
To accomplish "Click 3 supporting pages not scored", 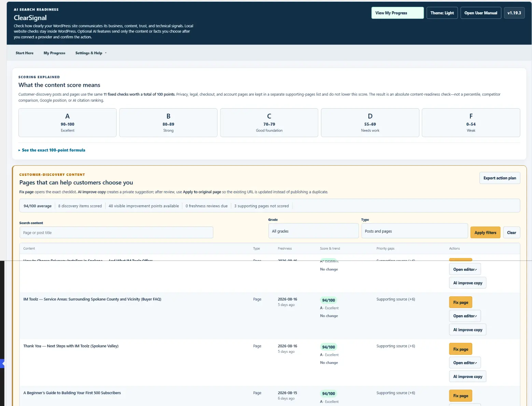I will pos(262,206).
